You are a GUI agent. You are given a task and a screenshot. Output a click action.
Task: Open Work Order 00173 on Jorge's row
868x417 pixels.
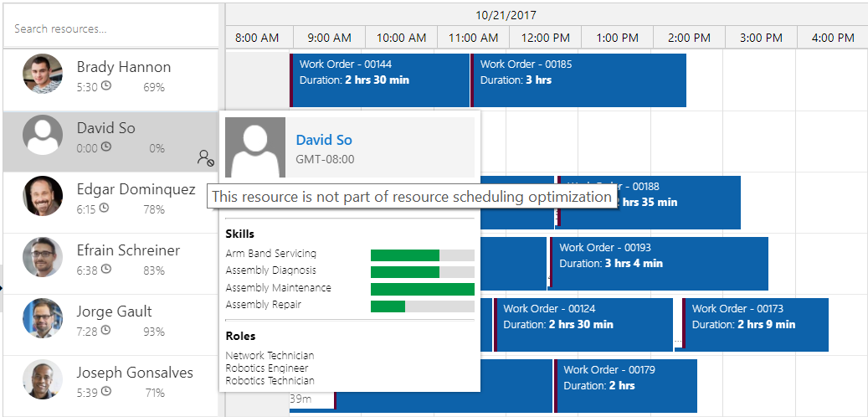[757, 325]
